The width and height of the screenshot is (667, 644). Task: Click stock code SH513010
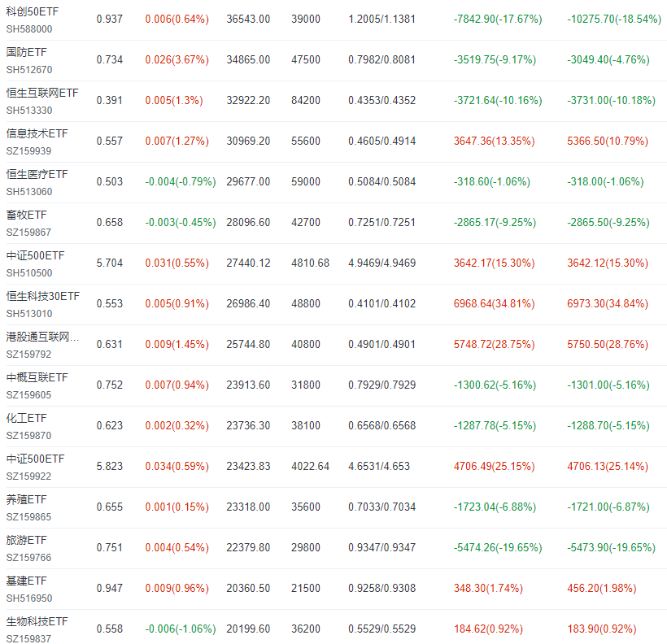(x=29, y=314)
